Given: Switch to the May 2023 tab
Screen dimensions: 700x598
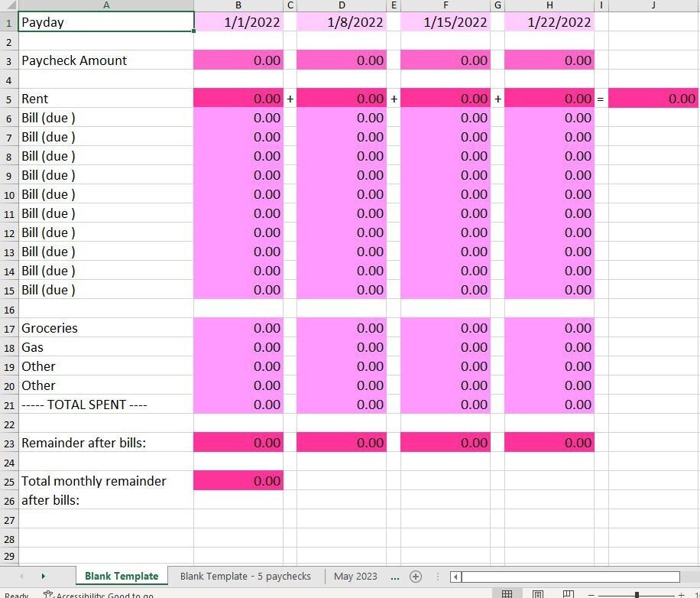Looking at the screenshot, I should tap(355, 576).
